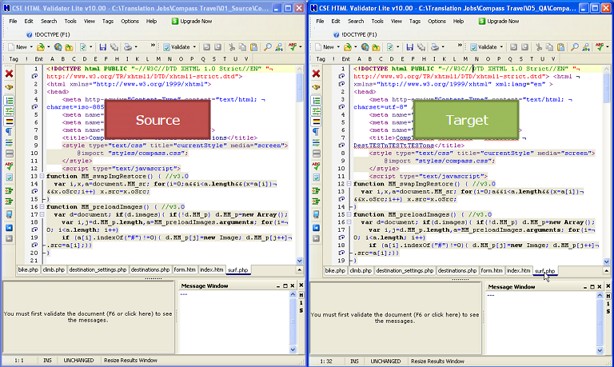Screen dimensions: 614x367
Task: Click the validate message text in left results pane
Action: (x=88, y=317)
